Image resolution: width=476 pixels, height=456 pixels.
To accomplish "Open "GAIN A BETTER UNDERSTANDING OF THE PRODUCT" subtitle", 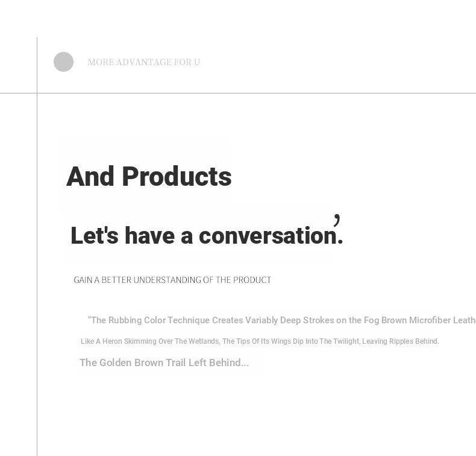I will click(172, 280).
